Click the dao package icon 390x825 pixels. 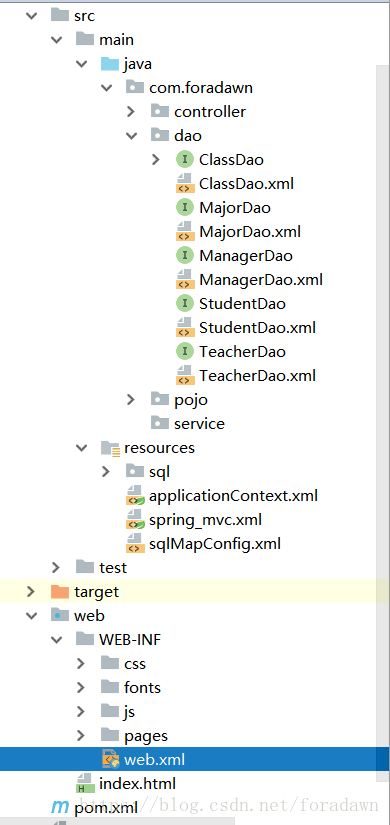point(160,135)
